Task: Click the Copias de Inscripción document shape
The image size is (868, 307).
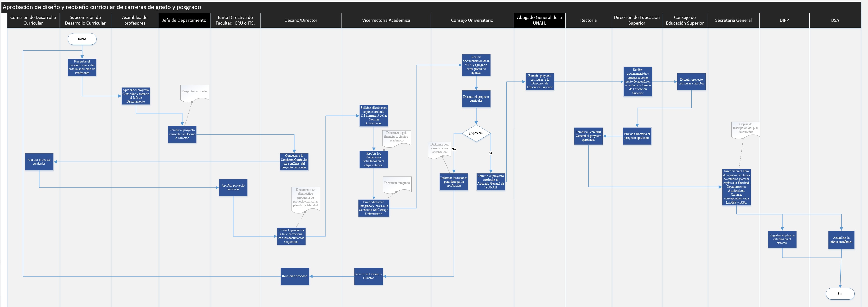Action: click(x=745, y=129)
